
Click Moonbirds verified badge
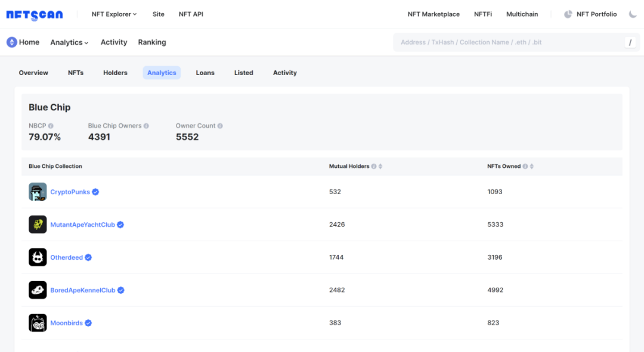coord(88,323)
